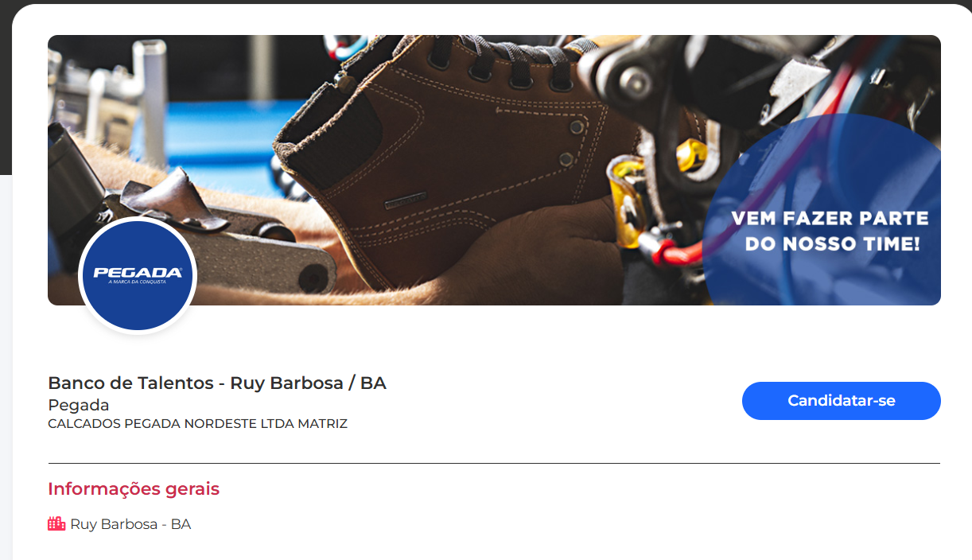
Task: Open the Pegada company name link
Action: [79, 405]
